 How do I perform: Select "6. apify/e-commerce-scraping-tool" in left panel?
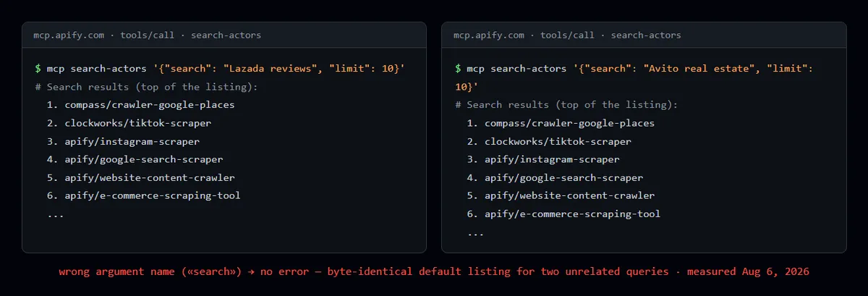coord(143,195)
